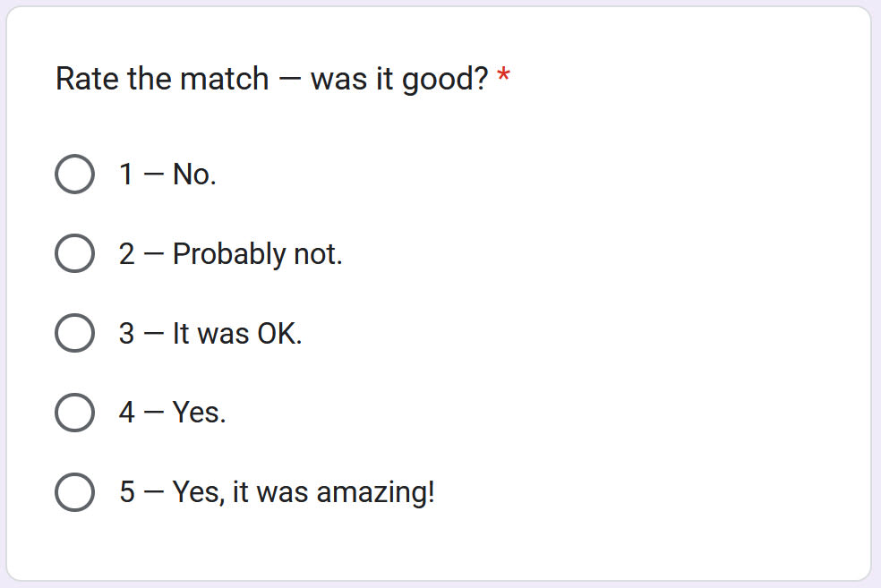Click the circle next to "It was OK"
The image size is (881, 588).
(x=75, y=333)
